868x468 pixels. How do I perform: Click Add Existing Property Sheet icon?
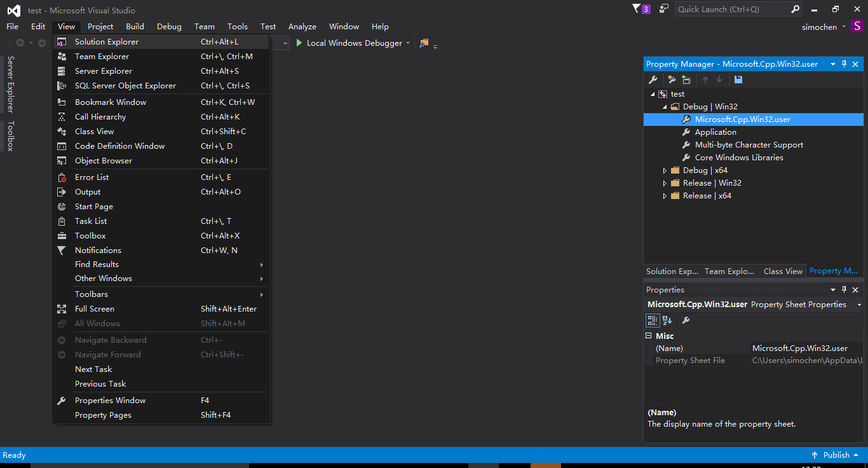click(x=686, y=79)
